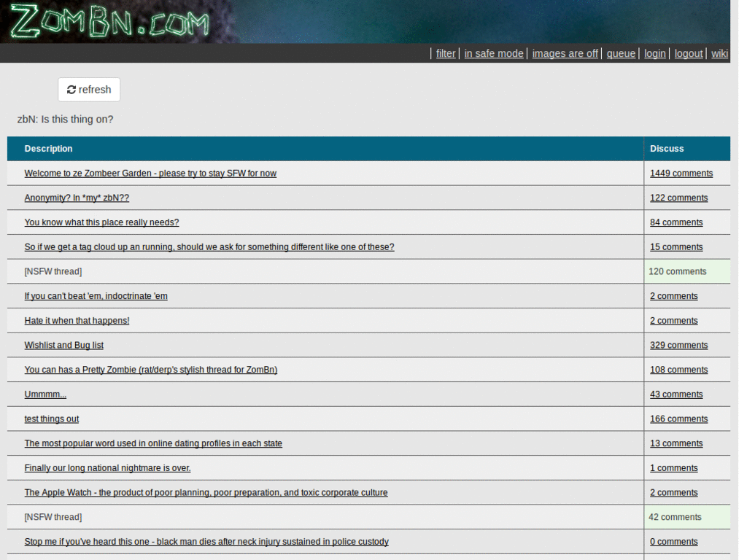View the 0 comments link
Viewport: 747px width, 560px height.
[673, 542]
